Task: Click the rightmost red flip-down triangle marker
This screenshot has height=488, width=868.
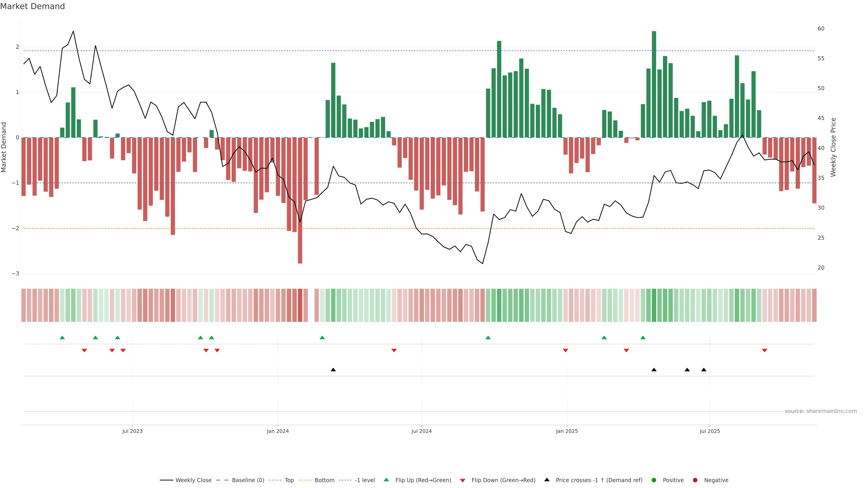Action: (x=764, y=351)
